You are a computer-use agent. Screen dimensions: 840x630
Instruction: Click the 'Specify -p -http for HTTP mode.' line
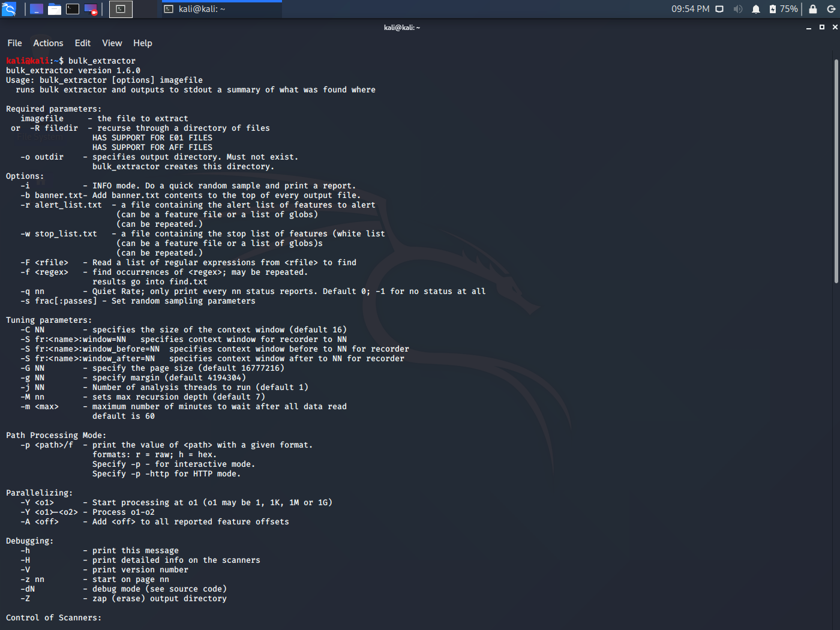pos(167,473)
